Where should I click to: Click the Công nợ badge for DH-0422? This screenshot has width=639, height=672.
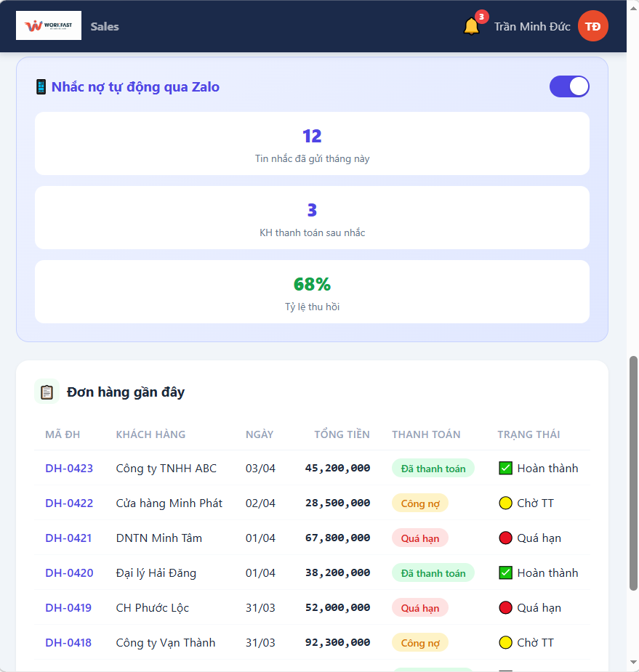click(420, 503)
